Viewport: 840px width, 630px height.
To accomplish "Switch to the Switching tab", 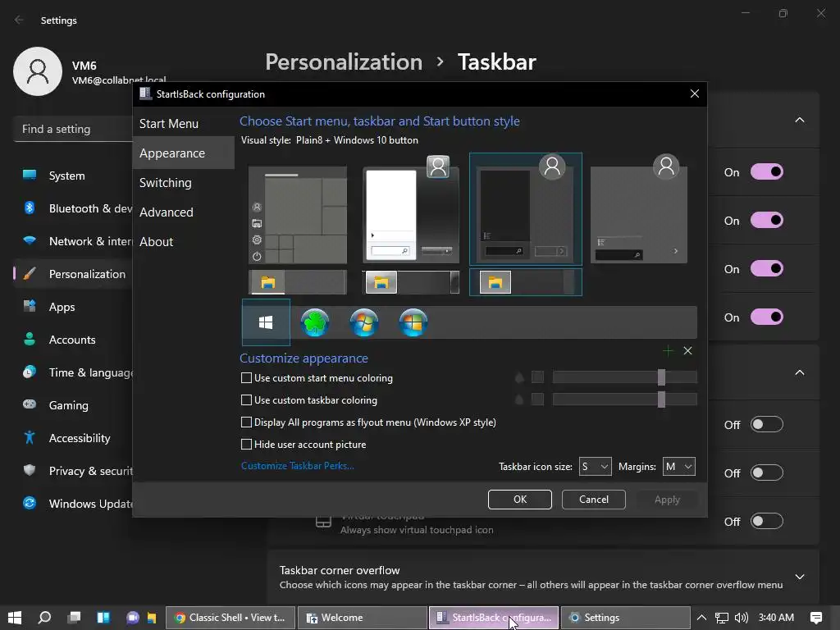I will [x=184, y=183].
